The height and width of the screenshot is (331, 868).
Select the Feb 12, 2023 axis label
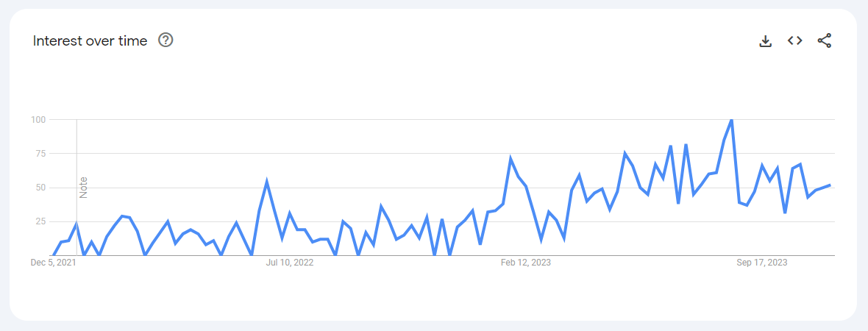pos(526,263)
